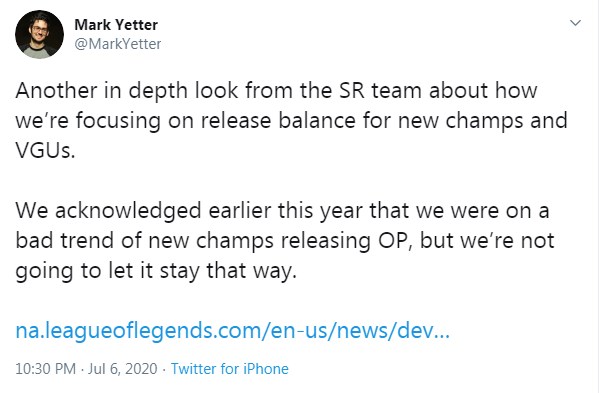The image size is (601, 393).
Task: Click the display name Mark Yetter
Action: point(116,25)
